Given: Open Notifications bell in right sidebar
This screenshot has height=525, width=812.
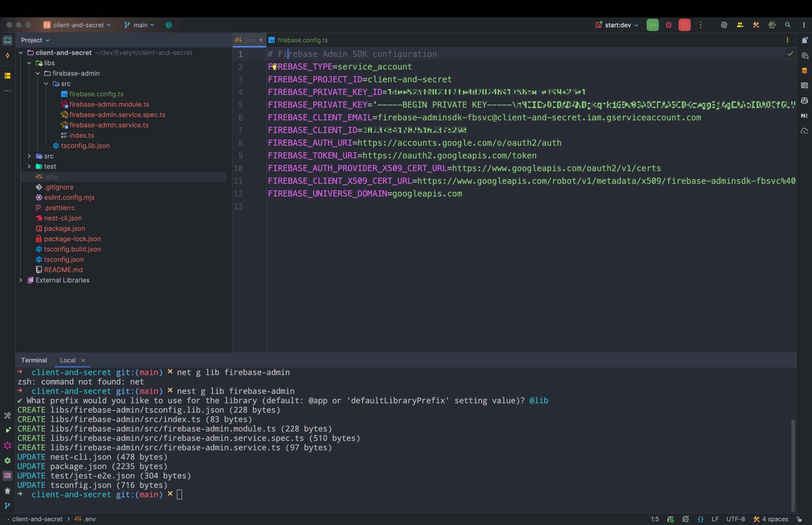Looking at the screenshot, I should (804, 40).
